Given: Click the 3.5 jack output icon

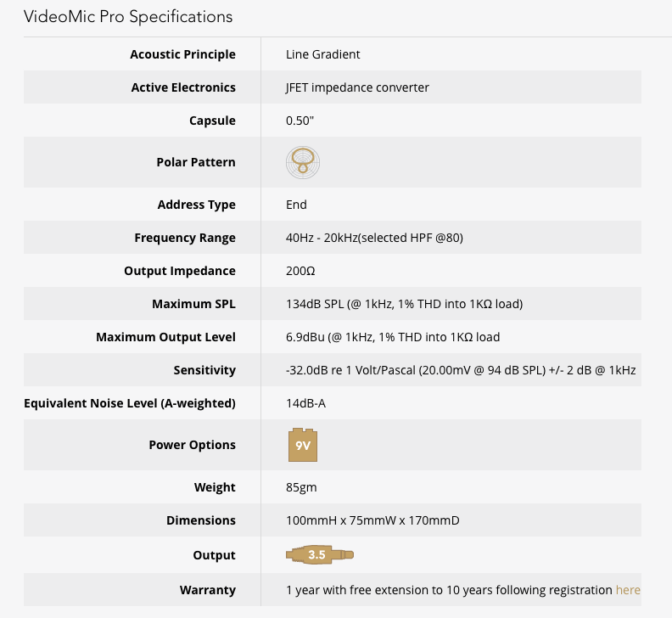Looking at the screenshot, I should (x=319, y=555).
